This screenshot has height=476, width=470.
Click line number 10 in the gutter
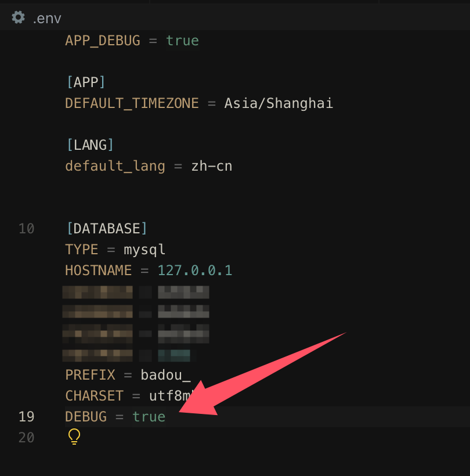(x=27, y=228)
